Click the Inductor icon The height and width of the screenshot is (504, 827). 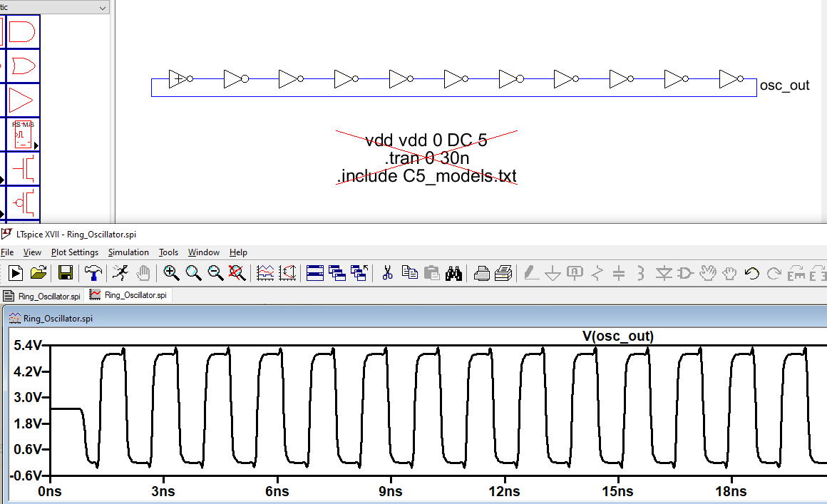tap(641, 273)
